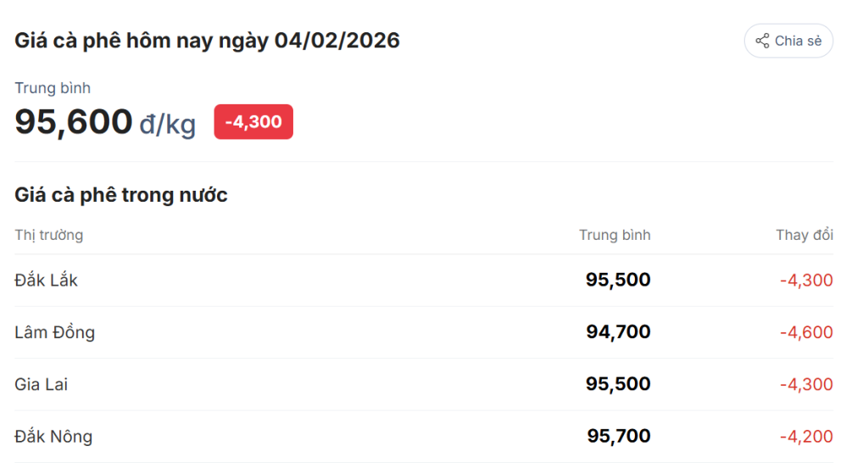Click the share icon in Chia sẻ button

[x=762, y=41]
